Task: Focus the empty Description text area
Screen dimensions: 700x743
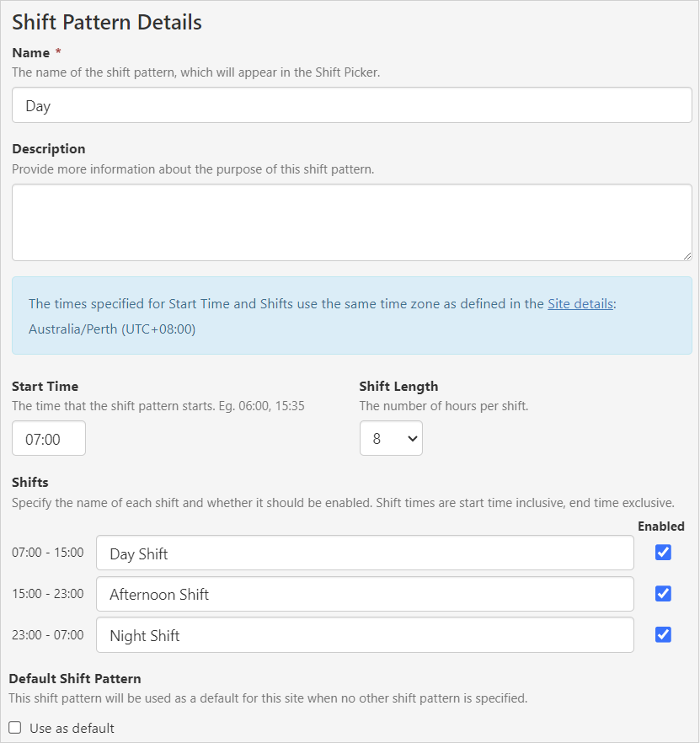Action: 351,222
